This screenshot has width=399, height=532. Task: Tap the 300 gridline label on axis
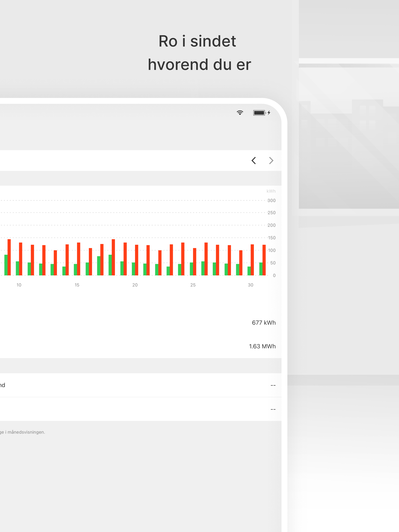pyautogui.click(x=271, y=200)
